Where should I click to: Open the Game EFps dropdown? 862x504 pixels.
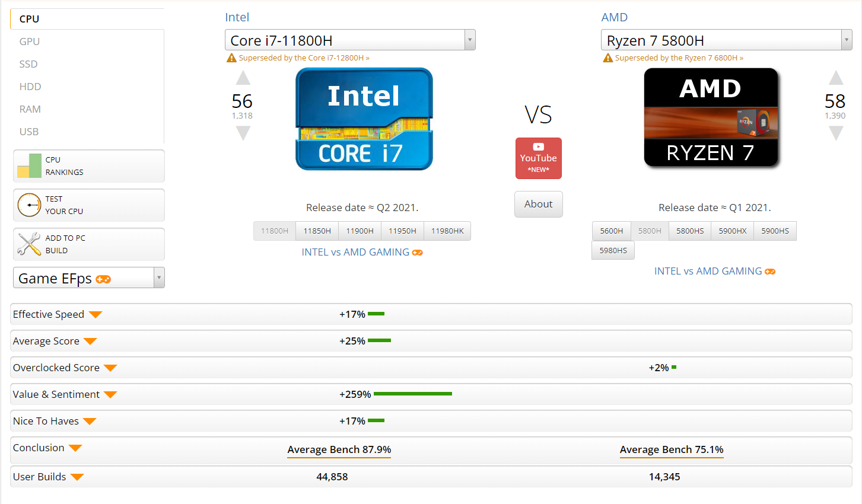[x=158, y=277]
